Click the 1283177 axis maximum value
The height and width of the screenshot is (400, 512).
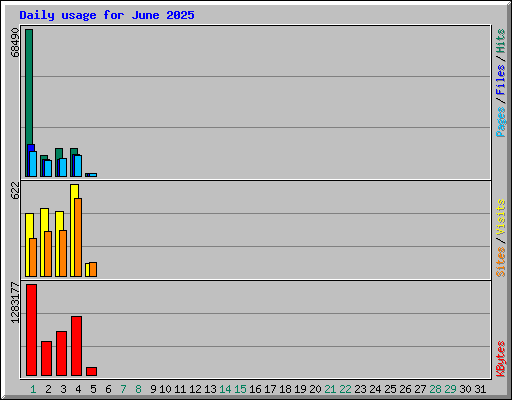15,303
